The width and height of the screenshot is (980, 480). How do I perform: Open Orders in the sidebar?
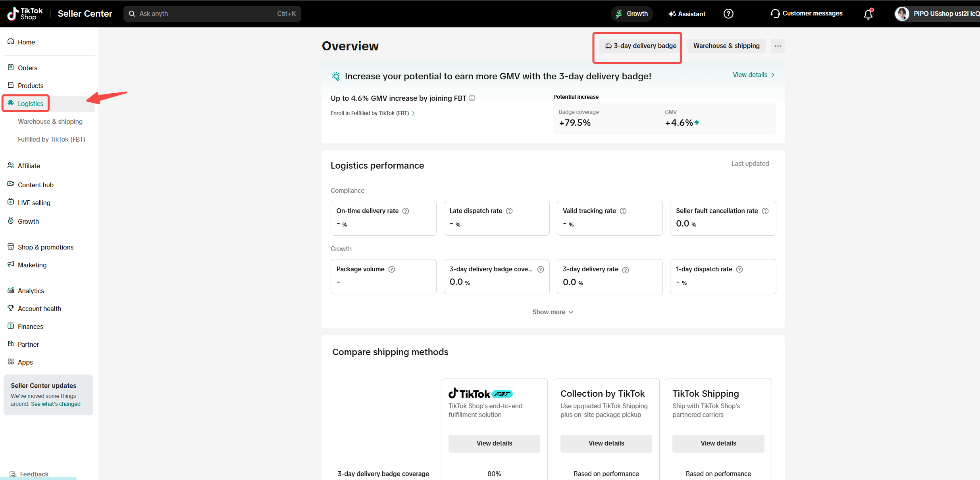coord(27,68)
